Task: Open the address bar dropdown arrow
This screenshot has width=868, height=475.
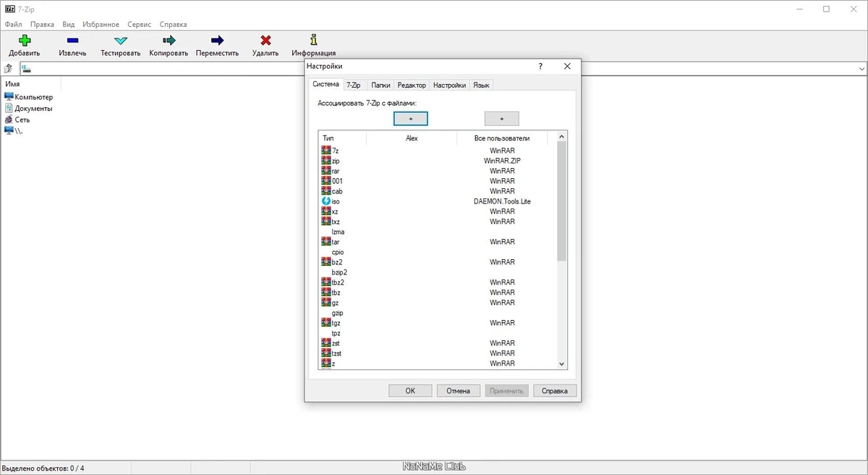Action: tap(861, 69)
